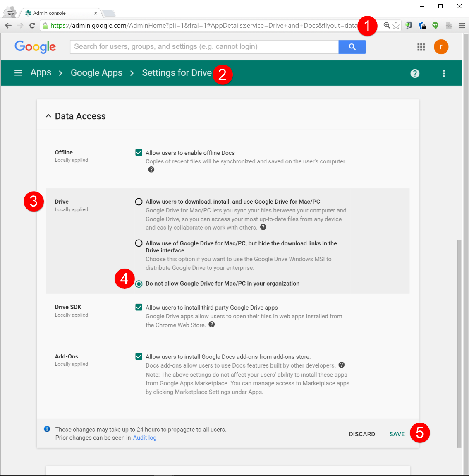
Task: Open the Audit log link
Action: (x=145, y=438)
